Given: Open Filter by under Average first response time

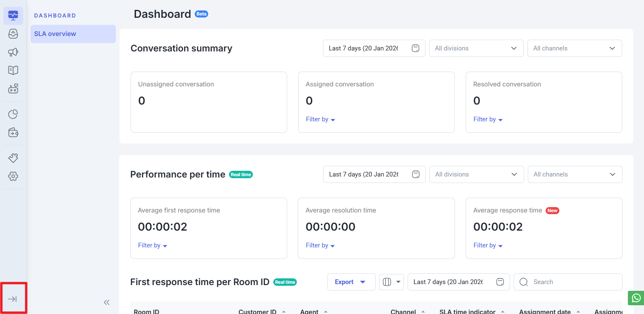Looking at the screenshot, I should pos(152,245).
